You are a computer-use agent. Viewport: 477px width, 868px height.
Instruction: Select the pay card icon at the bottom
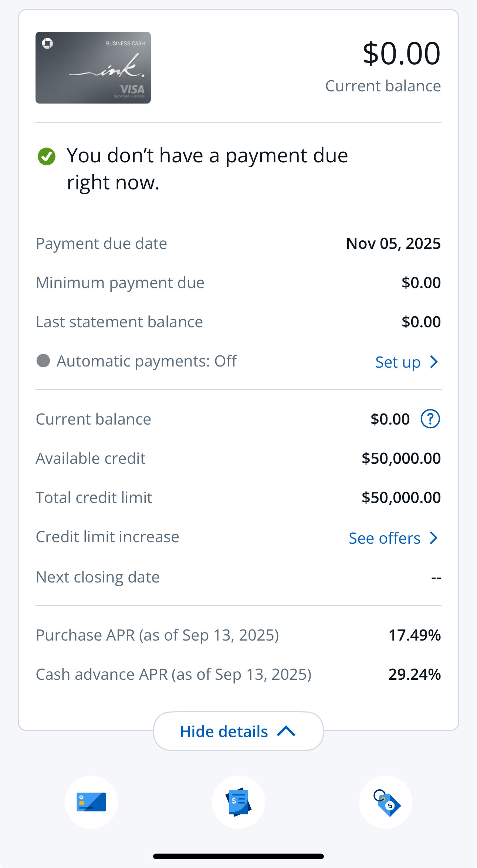91,801
